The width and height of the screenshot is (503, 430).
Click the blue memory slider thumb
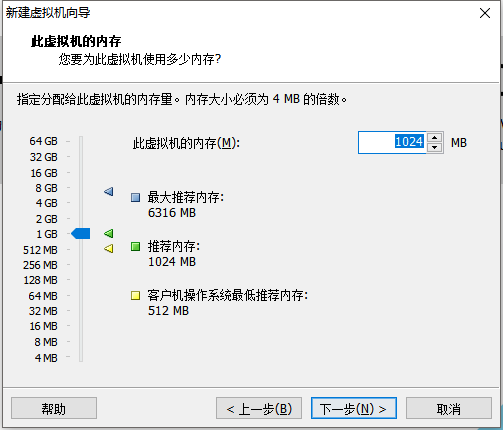pyautogui.click(x=81, y=234)
